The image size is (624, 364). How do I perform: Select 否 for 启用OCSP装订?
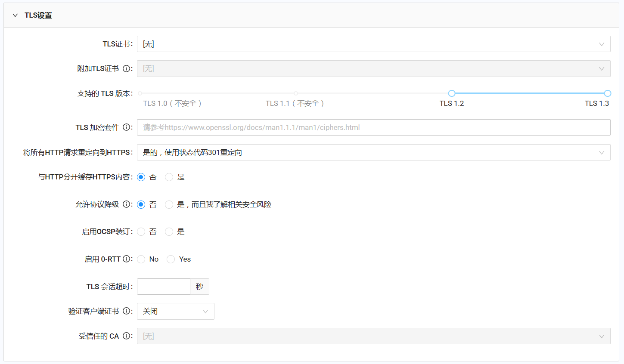tap(141, 231)
